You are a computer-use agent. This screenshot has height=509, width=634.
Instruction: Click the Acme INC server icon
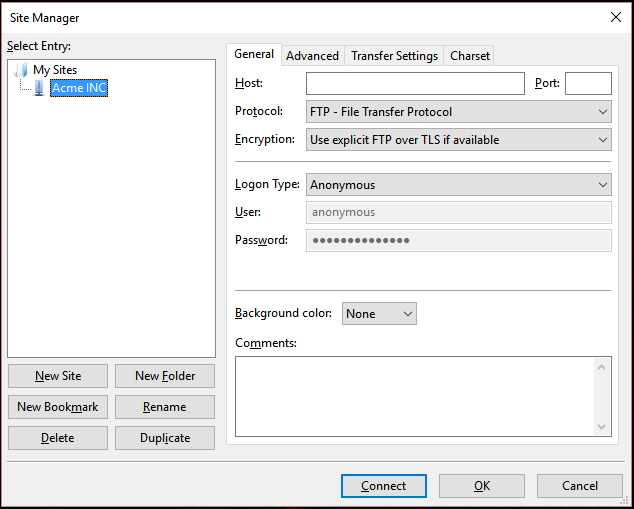tap(39, 88)
